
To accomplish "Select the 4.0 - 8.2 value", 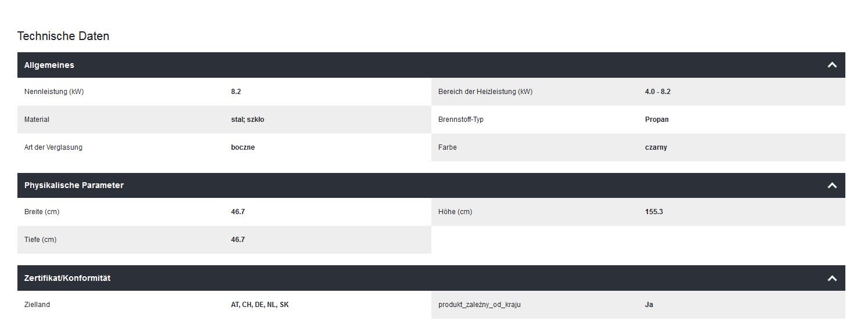I will [x=657, y=92].
